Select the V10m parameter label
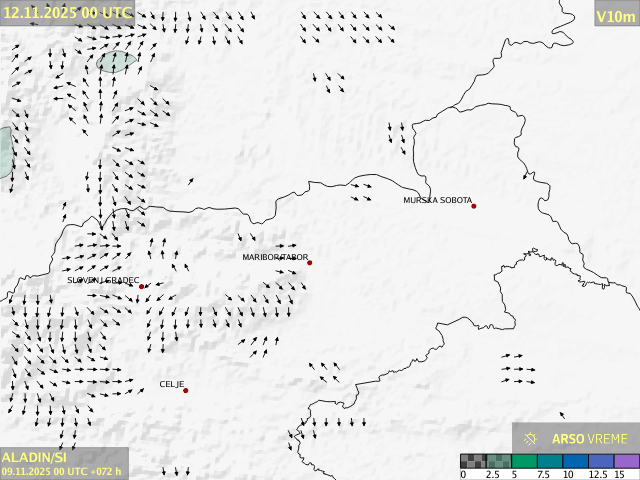Viewport: 640px width, 480px height. (x=615, y=16)
